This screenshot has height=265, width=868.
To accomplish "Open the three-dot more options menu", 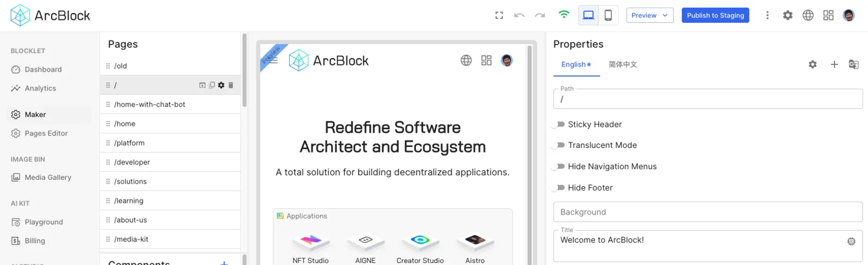I will coord(767,15).
